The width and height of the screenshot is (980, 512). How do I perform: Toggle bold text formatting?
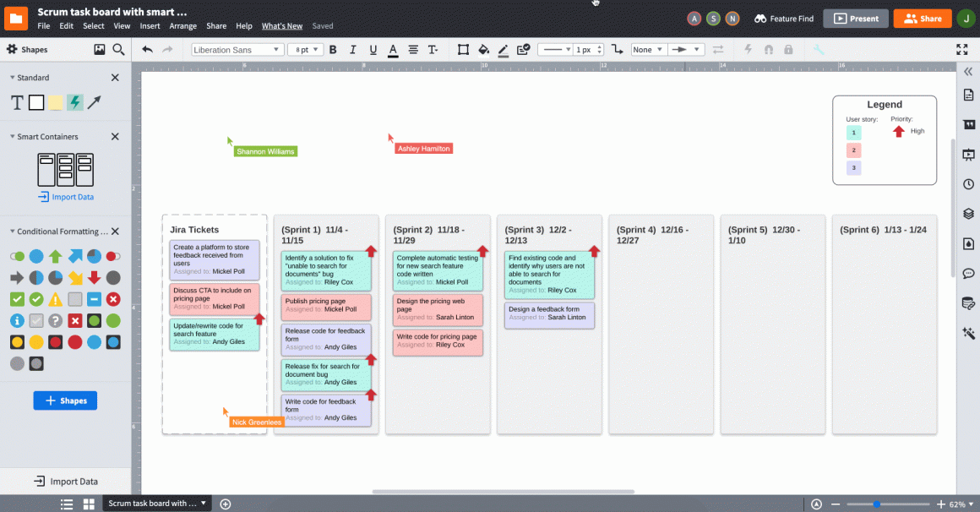click(x=332, y=50)
